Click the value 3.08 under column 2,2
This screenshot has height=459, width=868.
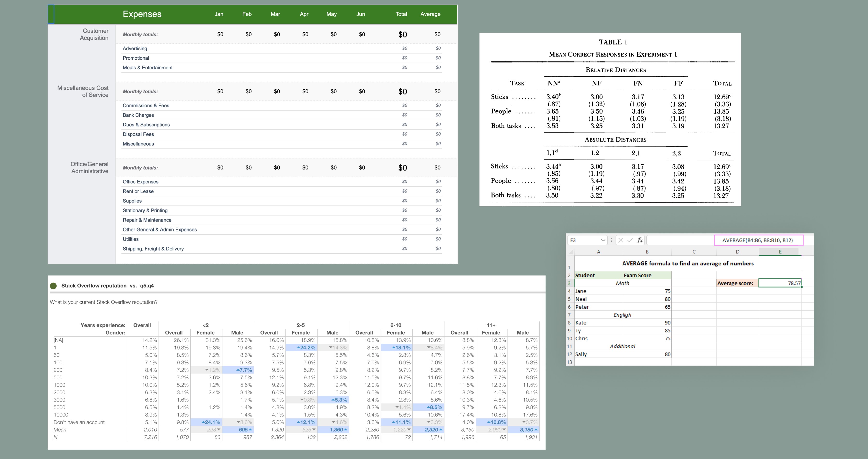tap(678, 167)
